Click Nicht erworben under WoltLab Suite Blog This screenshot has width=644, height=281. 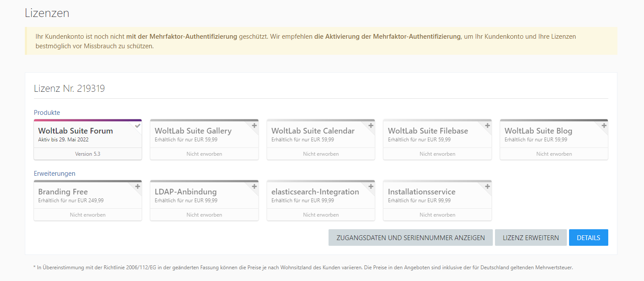pyautogui.click(x=554, y=154)
